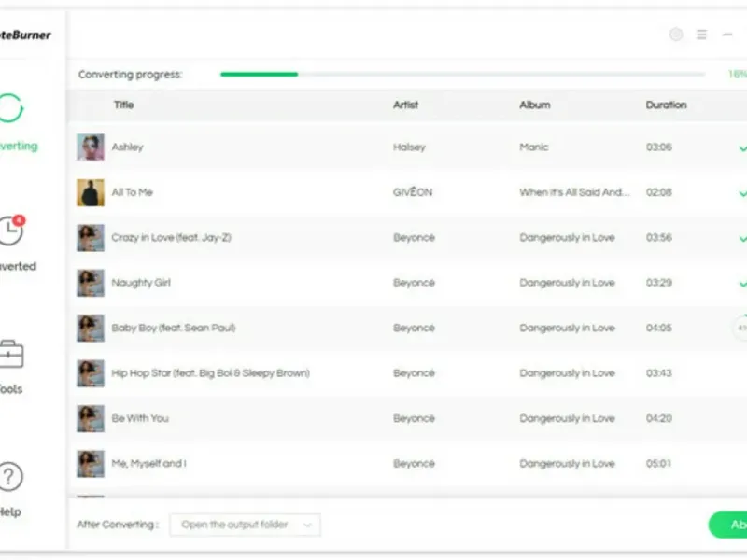The height and width of the screenshot is (560, 747).
Task: Click the Artist column header
Action: [x=405, y=105]
